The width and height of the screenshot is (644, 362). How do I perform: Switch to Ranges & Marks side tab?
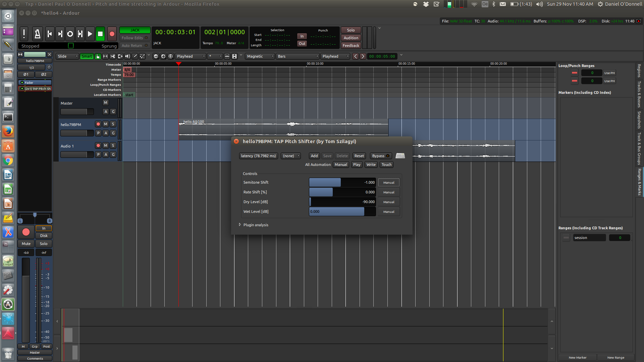pyautogui.click(x=639, y=182)
